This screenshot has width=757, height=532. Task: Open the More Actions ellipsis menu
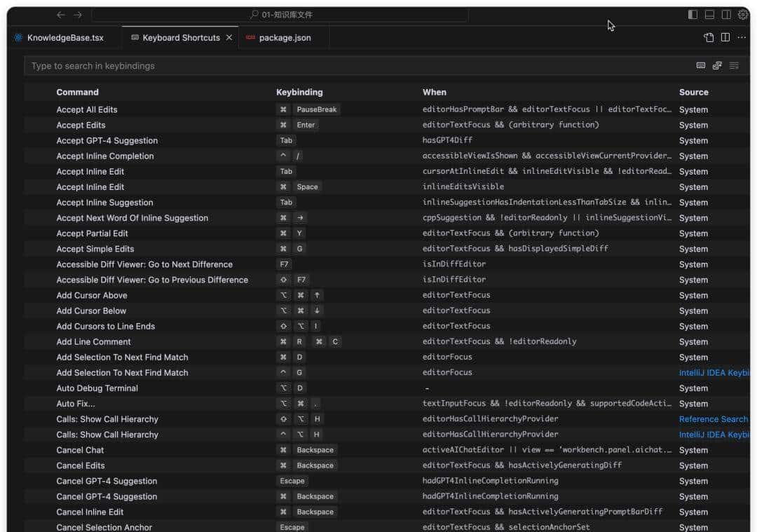[742, 38]
